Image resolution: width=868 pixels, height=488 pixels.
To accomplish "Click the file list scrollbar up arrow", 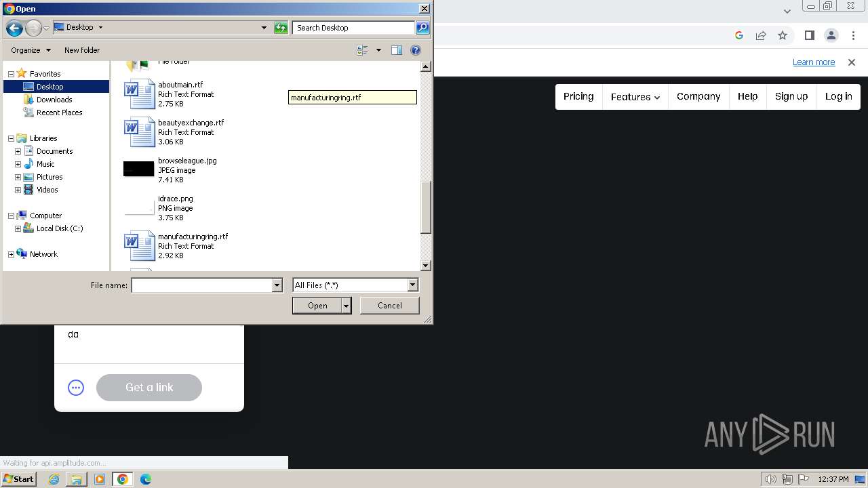I will click(x=426, y=66).
